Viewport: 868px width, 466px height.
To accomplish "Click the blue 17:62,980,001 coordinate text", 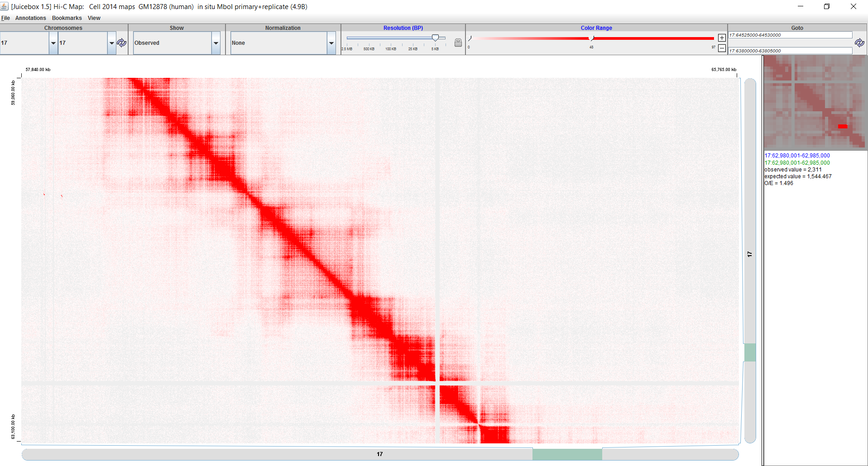I will pyautogui.click(x=797, y=156).
